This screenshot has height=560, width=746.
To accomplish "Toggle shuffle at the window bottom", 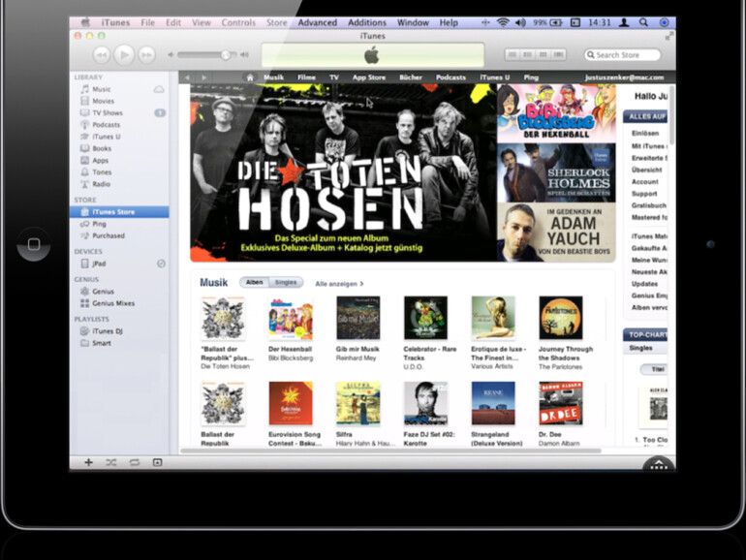I will click(111, 462).
